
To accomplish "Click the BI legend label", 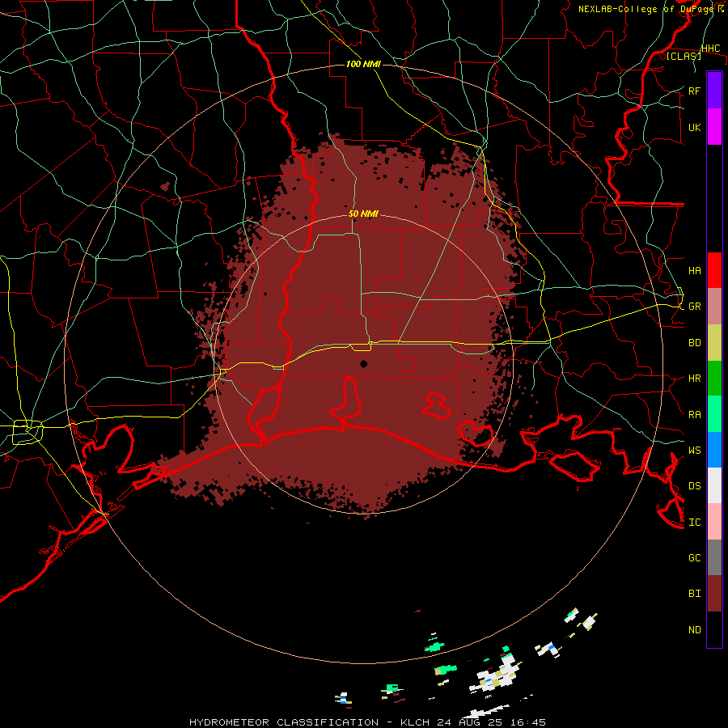I will [x=694, y=594].
